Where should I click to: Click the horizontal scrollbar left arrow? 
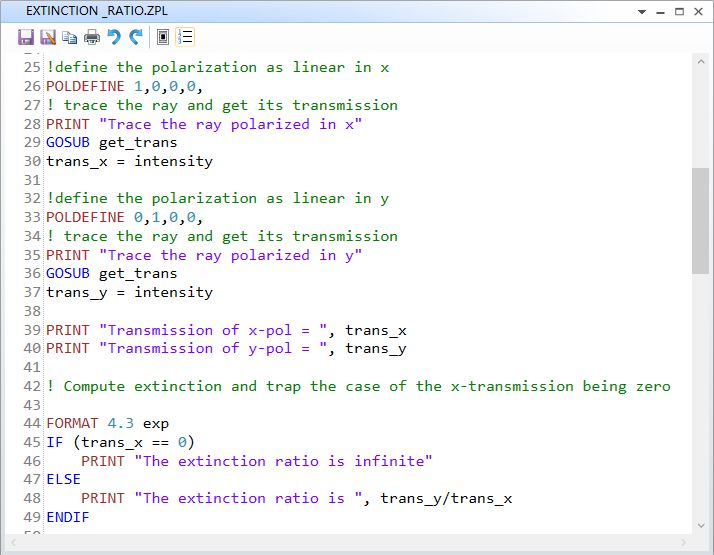pyautogui.click(x=14, y=541)
